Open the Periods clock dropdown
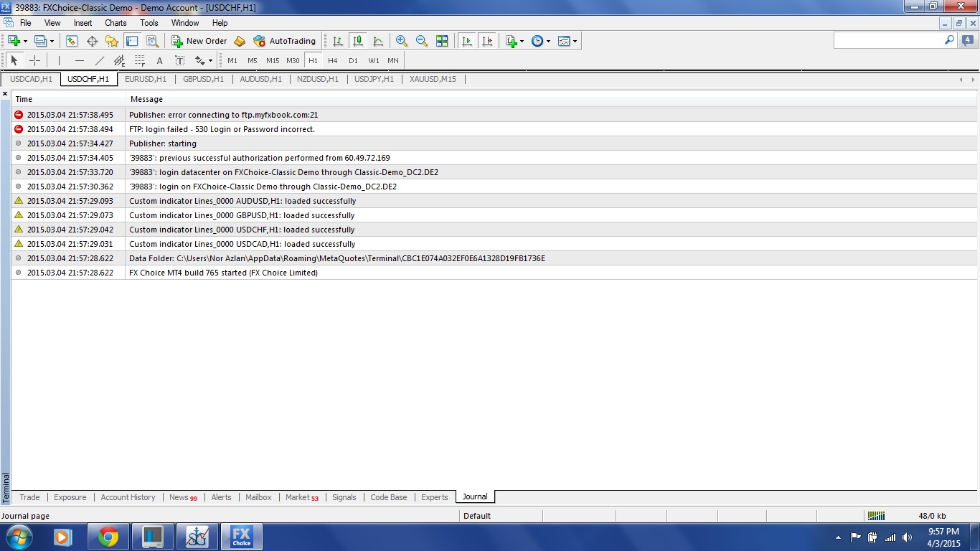Viewport: 980px width, 551px height. 540,41
